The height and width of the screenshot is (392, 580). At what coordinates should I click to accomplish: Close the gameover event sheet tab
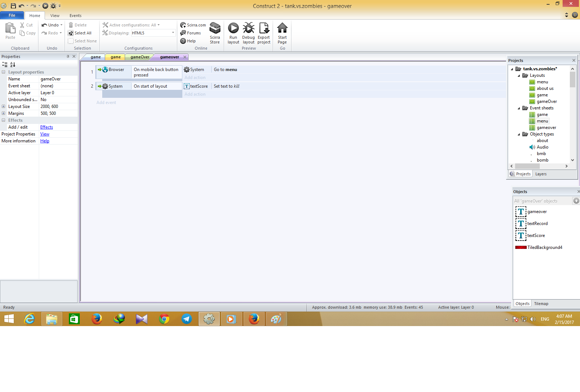[185, 57]
